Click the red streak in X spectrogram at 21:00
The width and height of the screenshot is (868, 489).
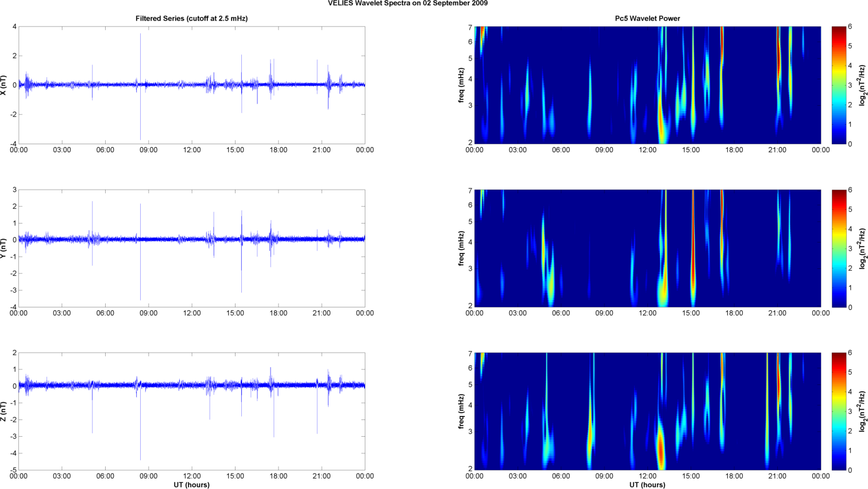tap(779, 57)
